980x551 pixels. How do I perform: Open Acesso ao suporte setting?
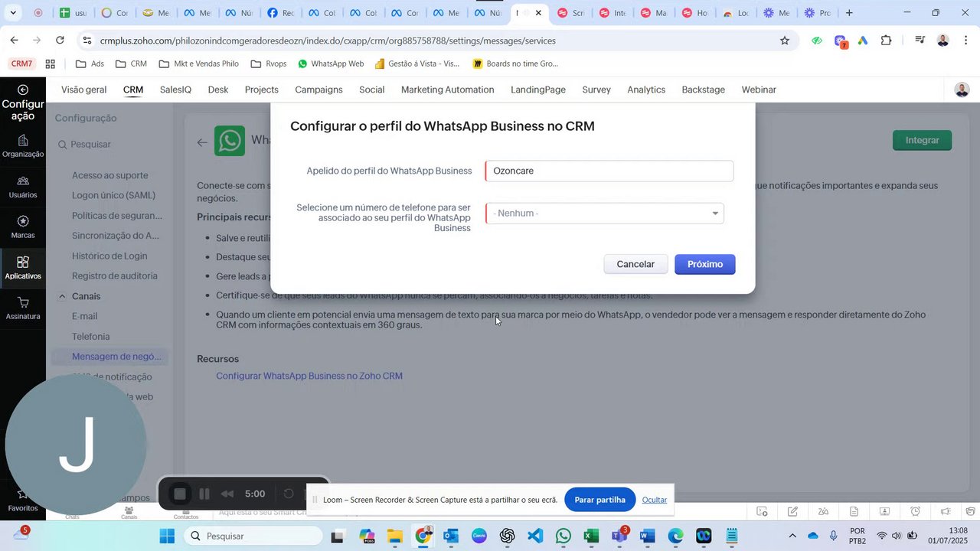click(x=110, y=175)
